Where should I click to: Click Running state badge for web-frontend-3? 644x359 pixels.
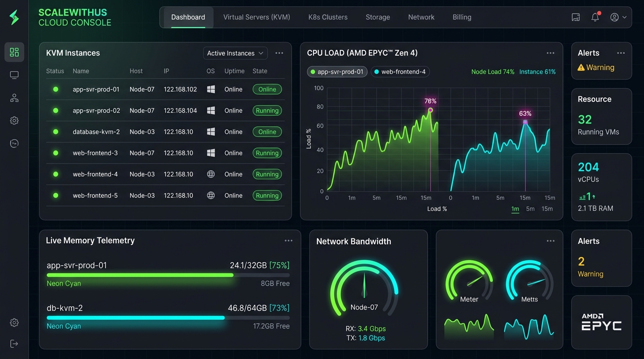[267, 153]
